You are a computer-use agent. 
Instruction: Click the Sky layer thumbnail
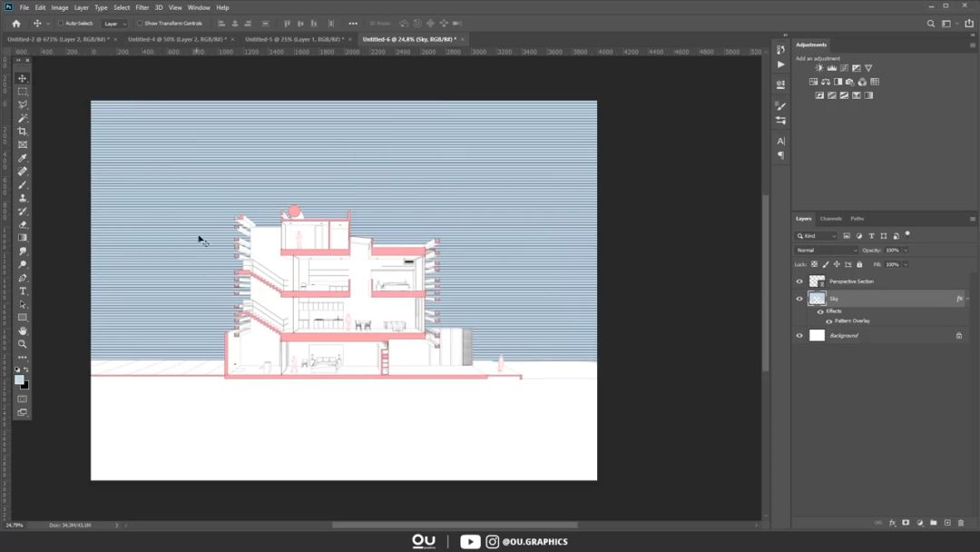[x=818, y=299]
